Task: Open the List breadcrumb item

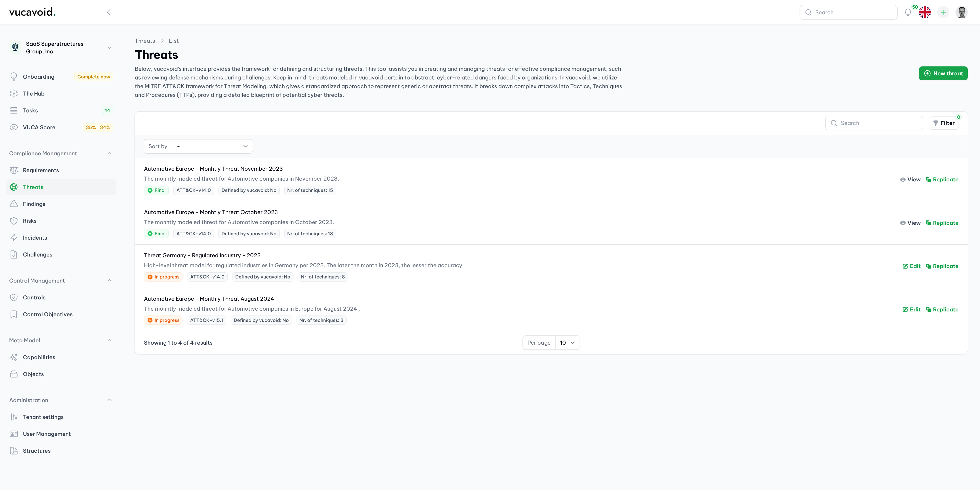Action: 174,41
